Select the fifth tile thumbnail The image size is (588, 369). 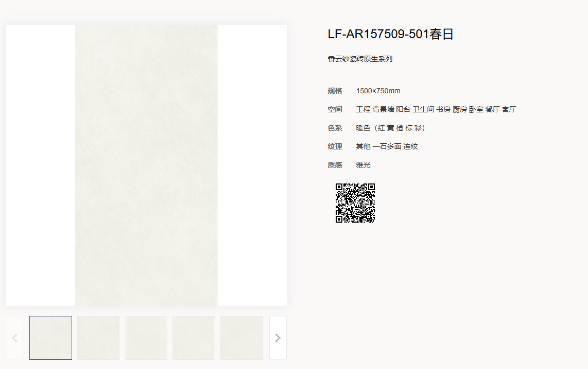click(x=241, y=338)
